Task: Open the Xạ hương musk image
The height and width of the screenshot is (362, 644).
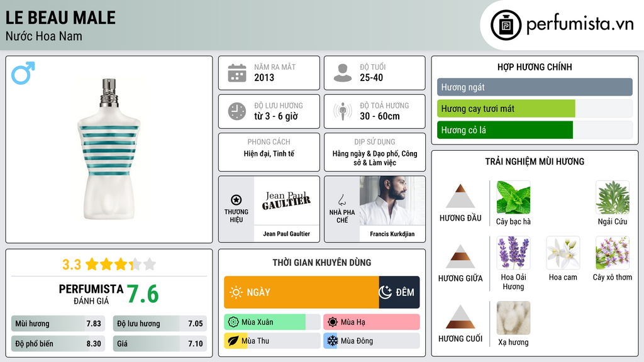Action: (513, 318)
